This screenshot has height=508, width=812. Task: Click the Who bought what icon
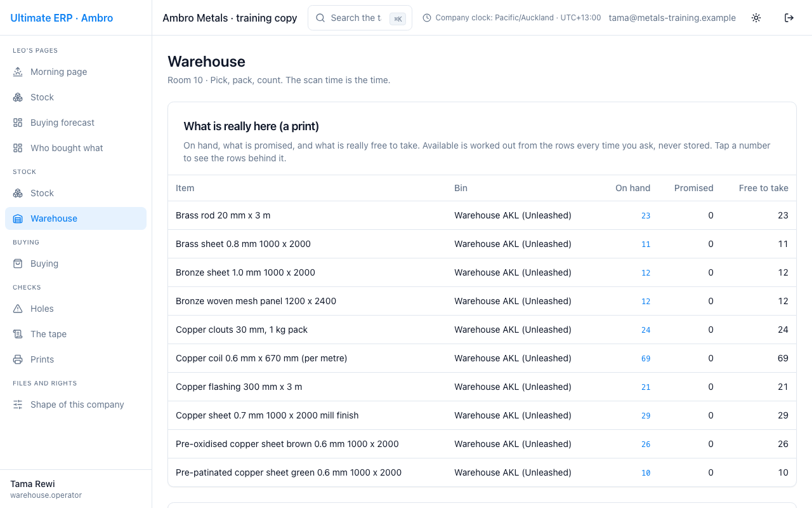click(18, 148)
